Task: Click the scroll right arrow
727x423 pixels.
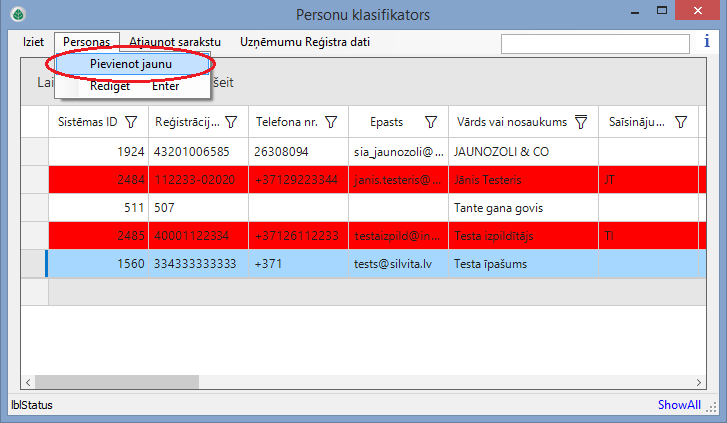Action: (699, 382)
